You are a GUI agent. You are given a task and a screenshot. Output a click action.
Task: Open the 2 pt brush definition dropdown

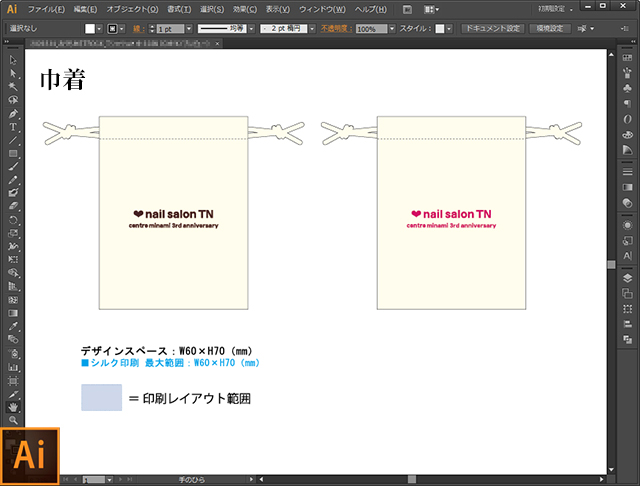click(x=312, y=29)
